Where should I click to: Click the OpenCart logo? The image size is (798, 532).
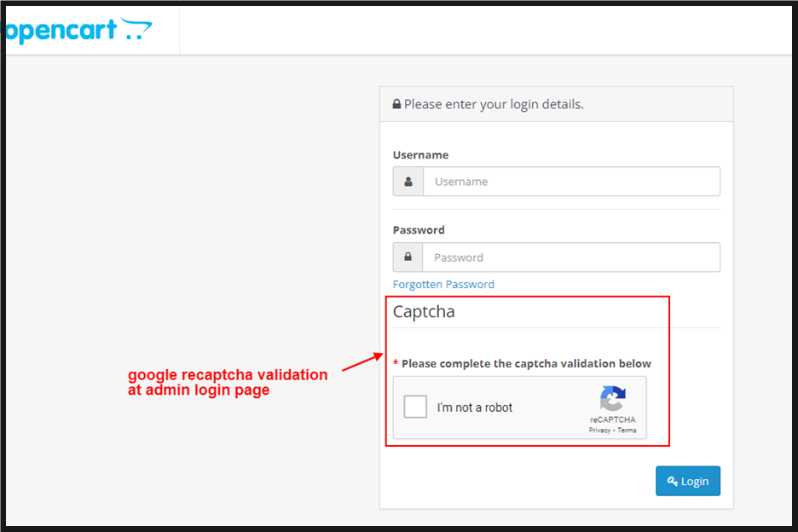pyautogui.click(x=77, y=31)
